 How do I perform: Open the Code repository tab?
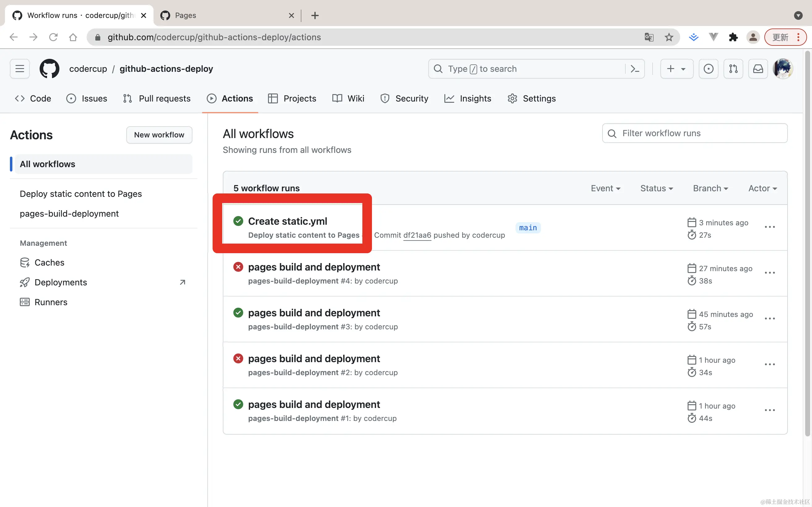(x=33, y=98)
